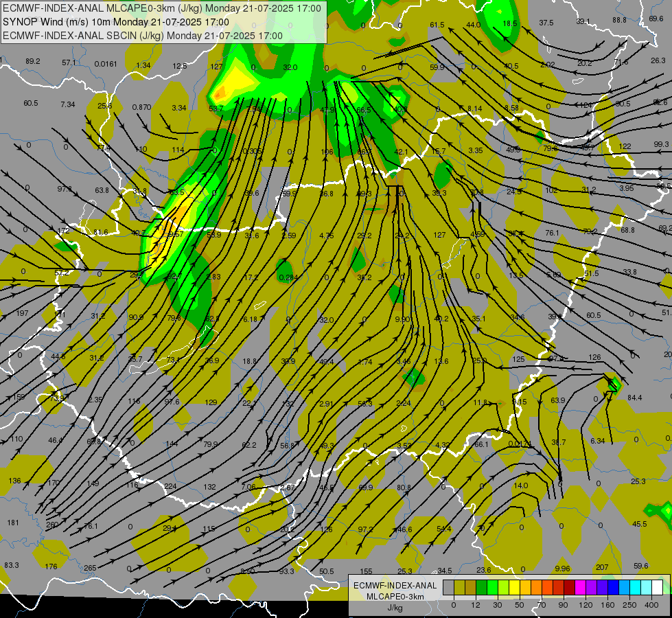Viewport: 672px width, 618px height.
Task: Click the map value 83.3
Action: click(x=12, y=565)
